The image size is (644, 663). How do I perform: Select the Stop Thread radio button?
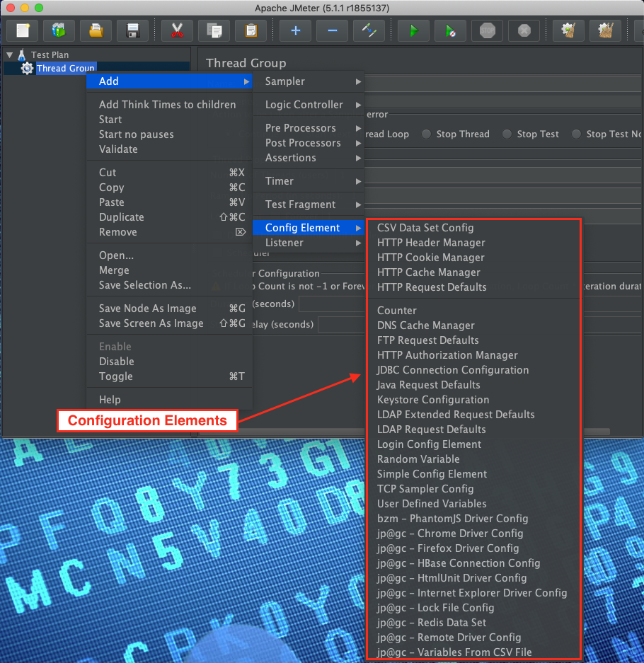[x=426, y=134]
